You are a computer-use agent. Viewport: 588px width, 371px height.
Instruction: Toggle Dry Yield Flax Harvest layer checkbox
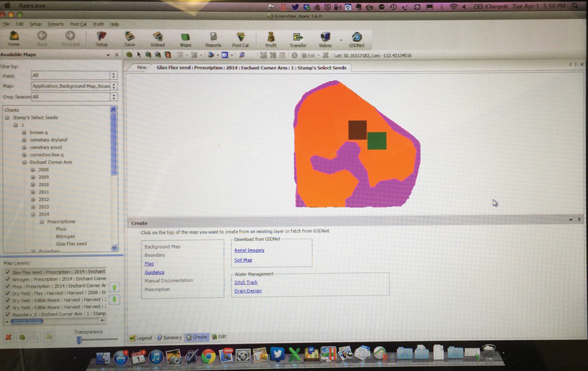click(8, 293)
